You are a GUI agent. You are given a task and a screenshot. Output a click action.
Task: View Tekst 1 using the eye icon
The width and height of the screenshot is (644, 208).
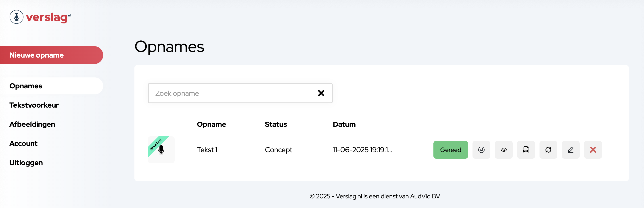pyautogui.click(x=504, y=150)
